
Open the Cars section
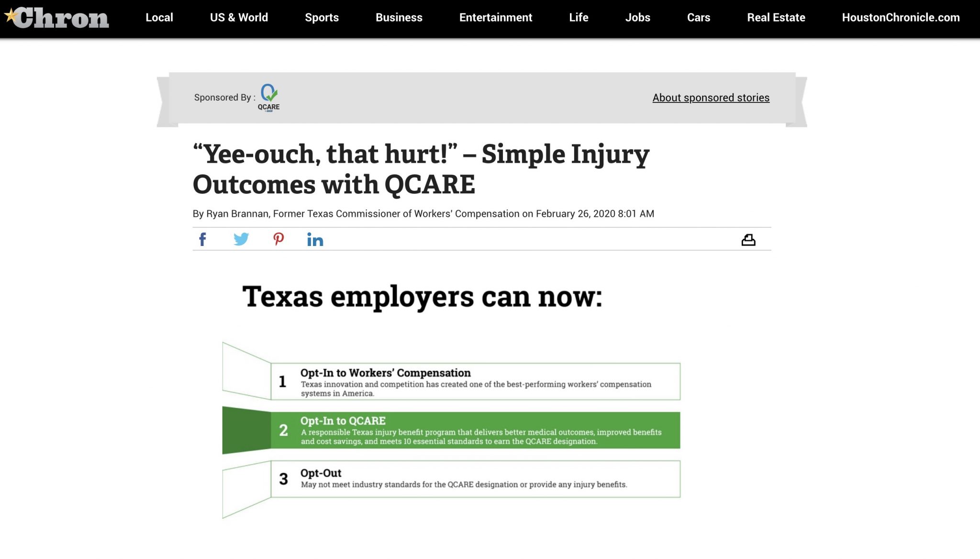click(x=698, y=18)
